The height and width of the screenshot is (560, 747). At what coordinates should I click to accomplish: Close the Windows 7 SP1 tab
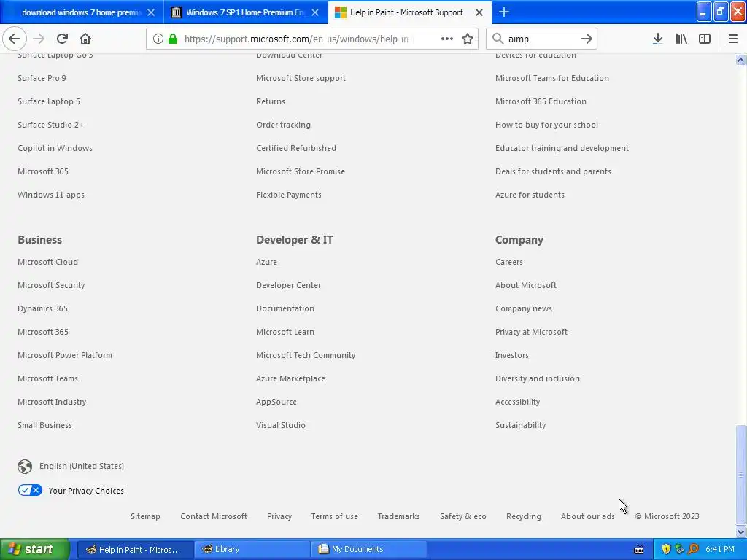click(315, 12)
